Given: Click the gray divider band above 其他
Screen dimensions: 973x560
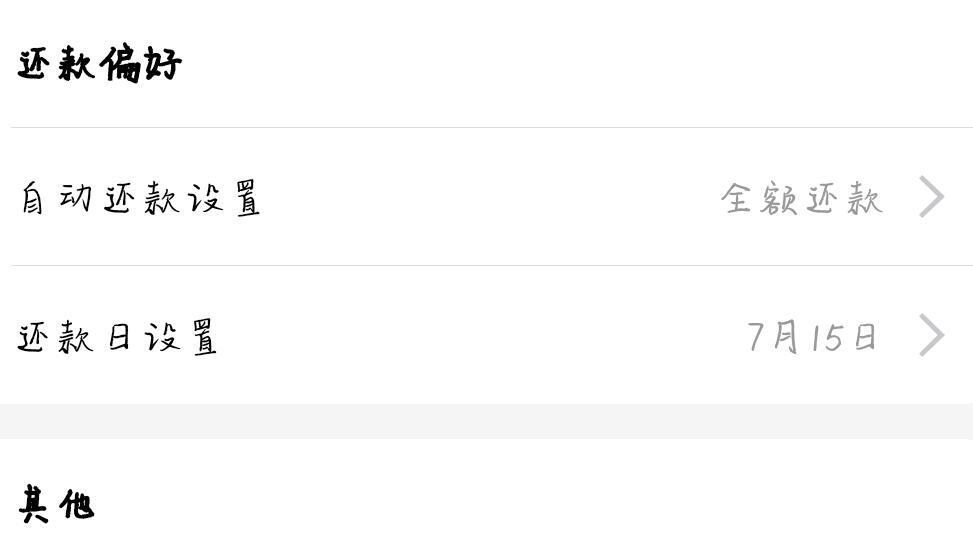Looking at the screenshot, I should (x=486, y=422).
